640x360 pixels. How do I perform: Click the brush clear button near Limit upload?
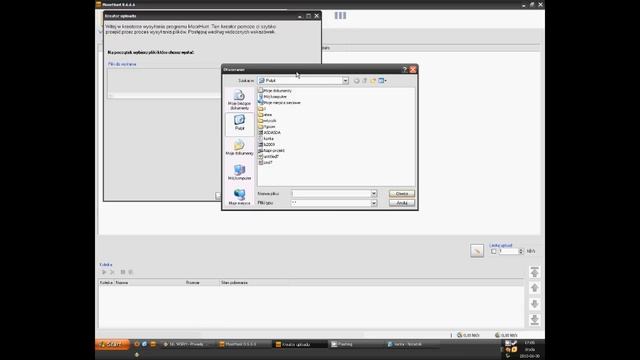(x=477, y=251)
